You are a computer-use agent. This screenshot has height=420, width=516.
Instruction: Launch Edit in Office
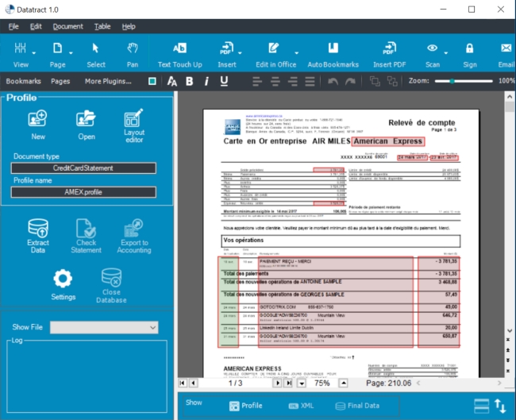click(x=275, y=55)
